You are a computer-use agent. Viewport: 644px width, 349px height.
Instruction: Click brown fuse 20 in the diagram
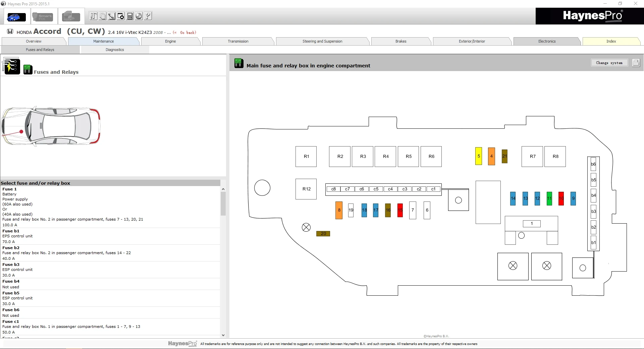(323, 234)
